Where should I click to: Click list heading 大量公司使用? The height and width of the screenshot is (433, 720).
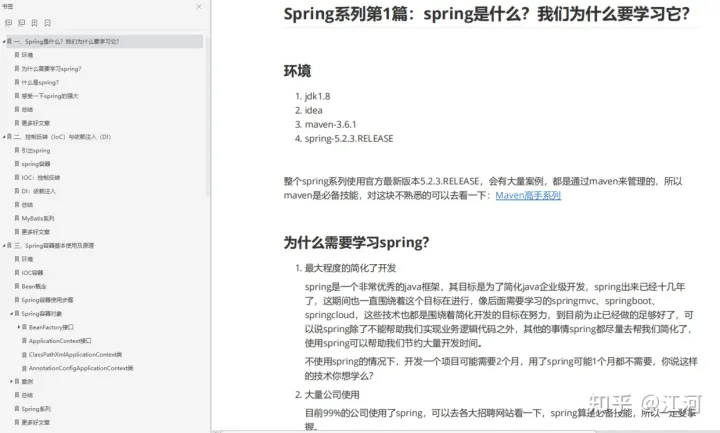332,395
